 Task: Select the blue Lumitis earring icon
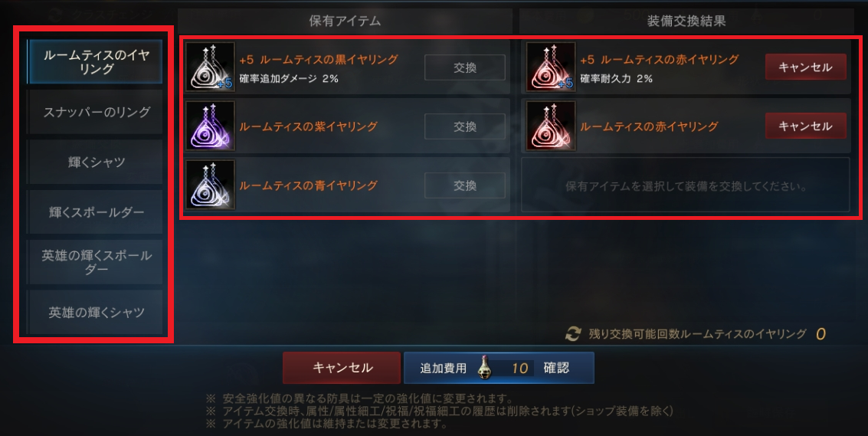coord(210,185)
